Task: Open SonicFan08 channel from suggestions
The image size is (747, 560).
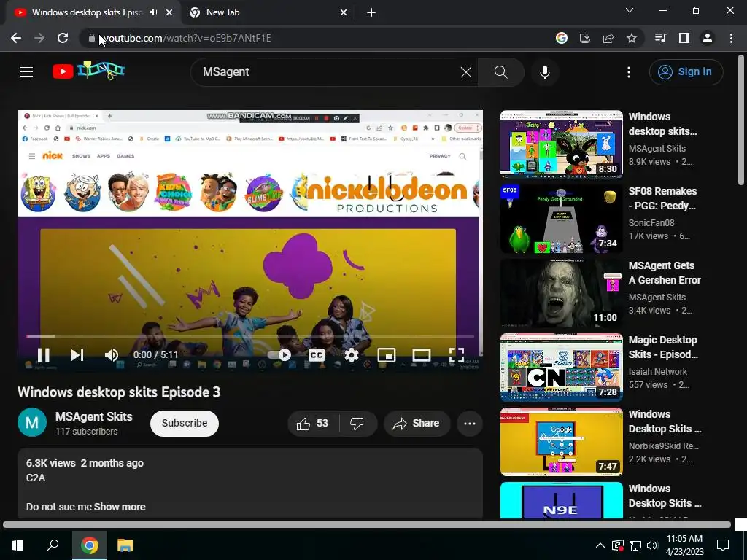Action: 651,223
